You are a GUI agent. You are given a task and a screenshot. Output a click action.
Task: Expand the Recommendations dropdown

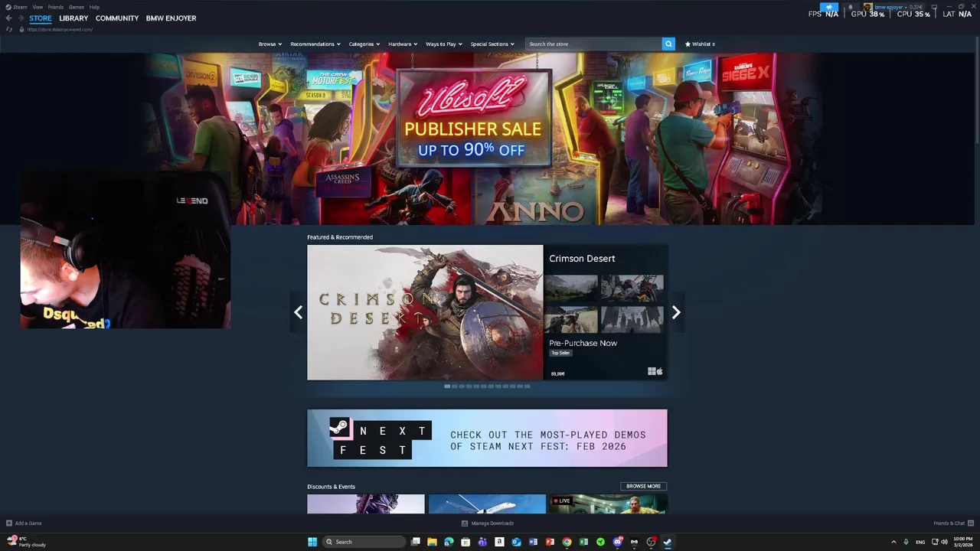(x=315, y=44)
